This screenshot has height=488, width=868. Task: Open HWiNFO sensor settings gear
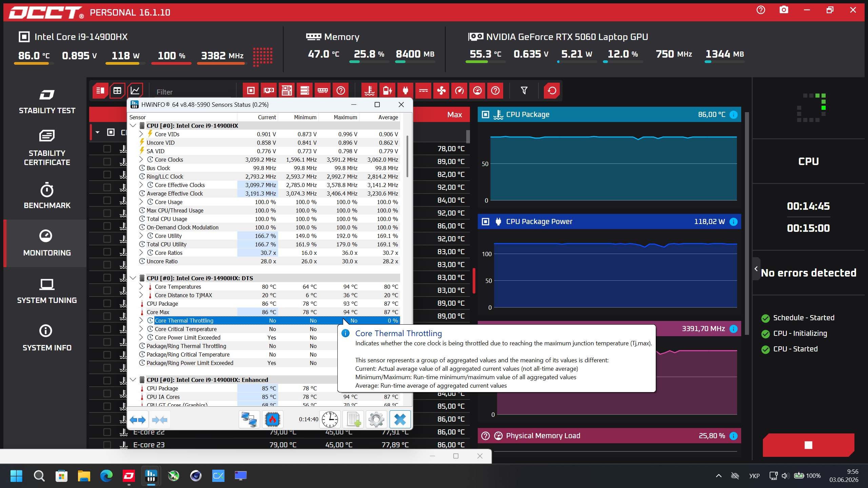tap(376, 420)
